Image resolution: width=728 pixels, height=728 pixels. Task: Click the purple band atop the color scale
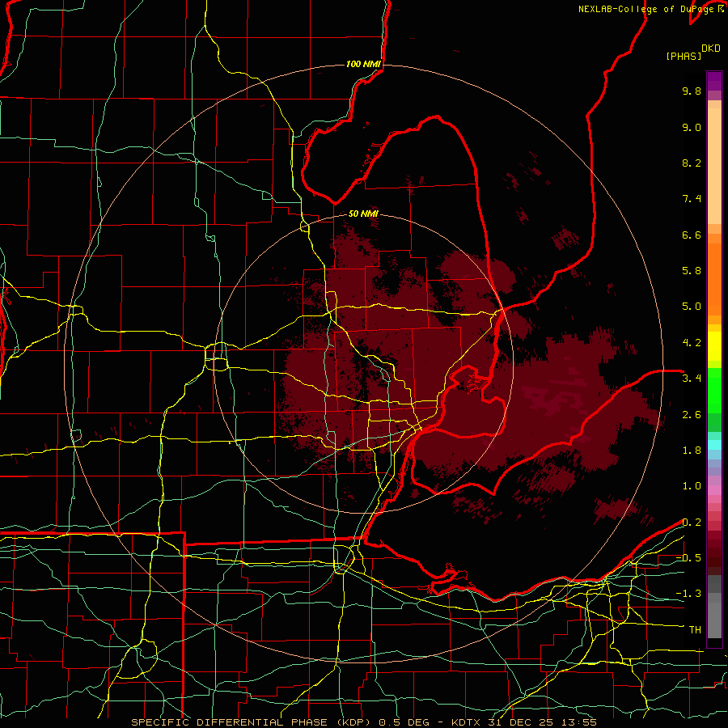click(x=714, y=81)
